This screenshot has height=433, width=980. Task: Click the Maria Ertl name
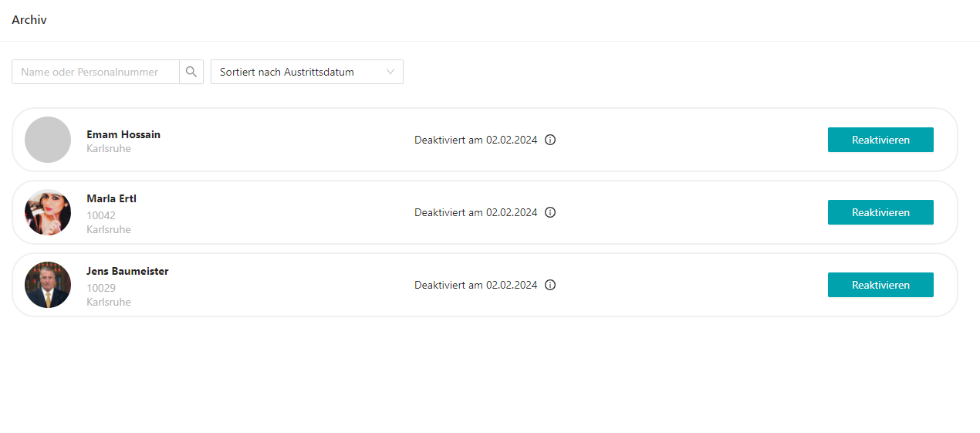pos(111,198)
